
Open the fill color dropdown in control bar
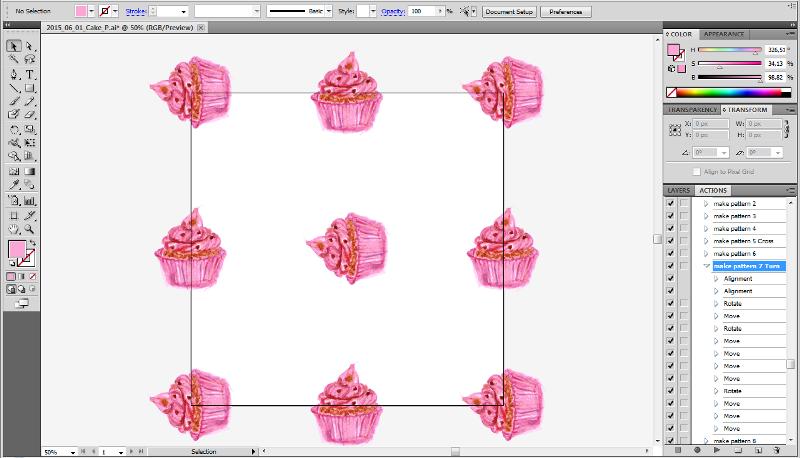click(91, 11)
